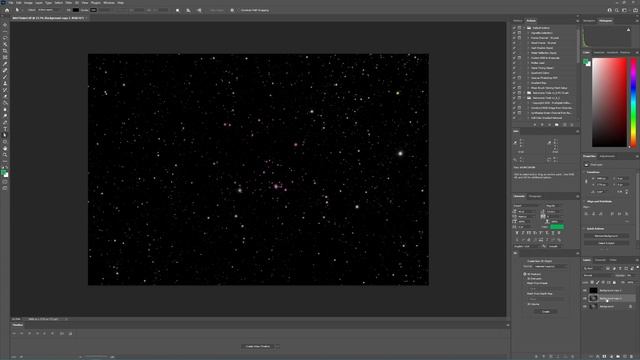Click the create new set folder icon in Actions
This screenshot has height=360, width=640.
[x=557, y=124]
